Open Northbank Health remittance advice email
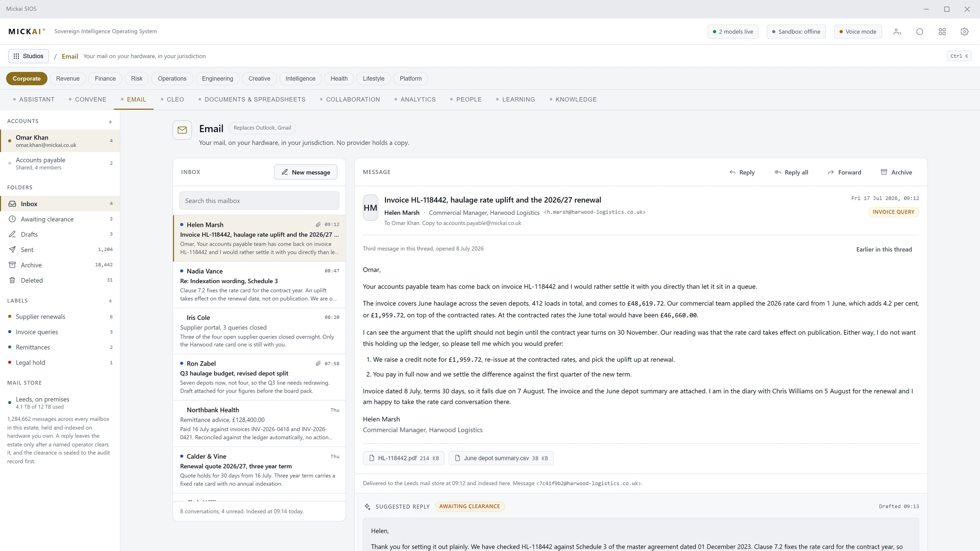Viewport: 980px width, 551px height. coord(259,424)
